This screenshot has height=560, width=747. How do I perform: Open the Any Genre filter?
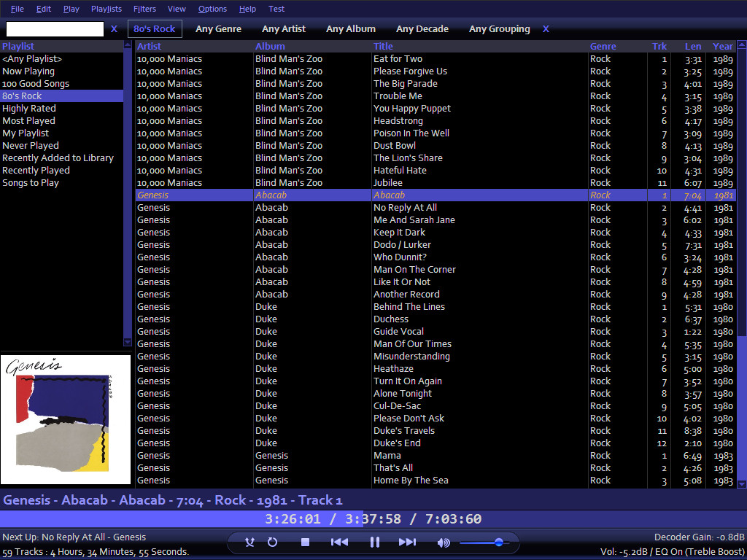(x=218, y=29)
